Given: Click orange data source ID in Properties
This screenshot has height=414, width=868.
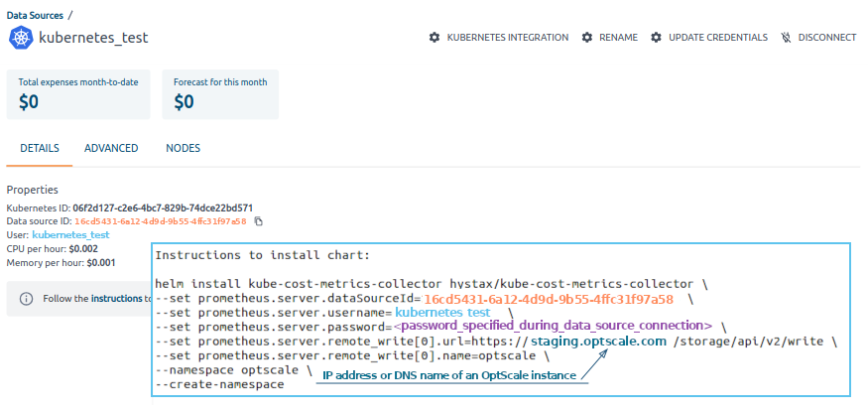Looking at the screenshot, I should click(x=161, y=221).
